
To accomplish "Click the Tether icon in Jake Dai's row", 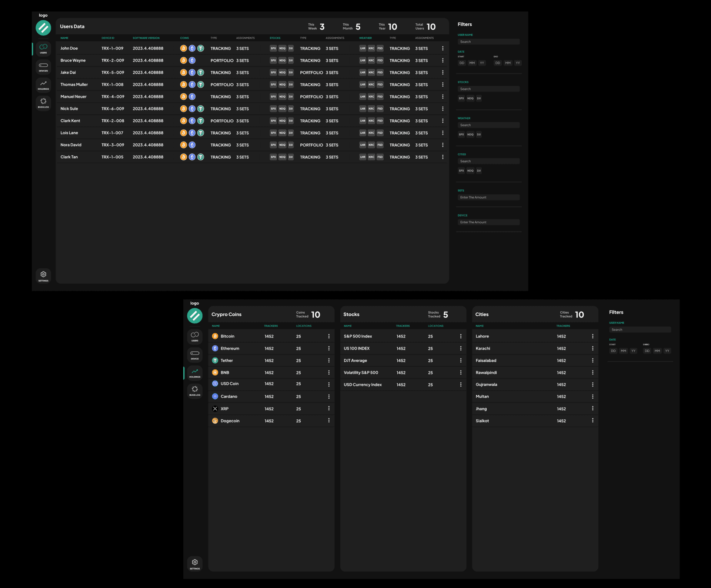I will (x=200, y=73).
